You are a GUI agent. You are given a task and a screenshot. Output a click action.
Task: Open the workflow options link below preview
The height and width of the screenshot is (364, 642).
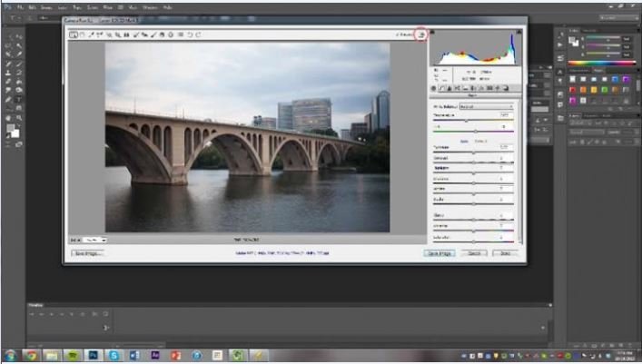pos(282,253)
